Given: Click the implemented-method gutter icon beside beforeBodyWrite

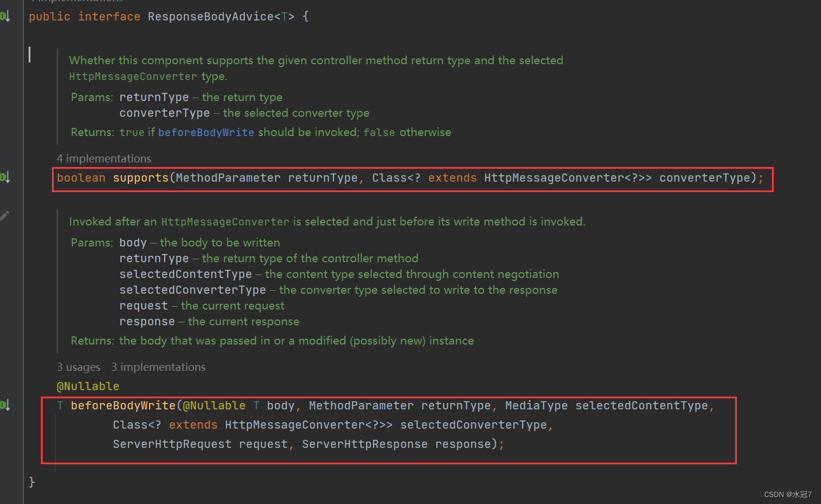Looking at the screenshot, I should point(5,405).
